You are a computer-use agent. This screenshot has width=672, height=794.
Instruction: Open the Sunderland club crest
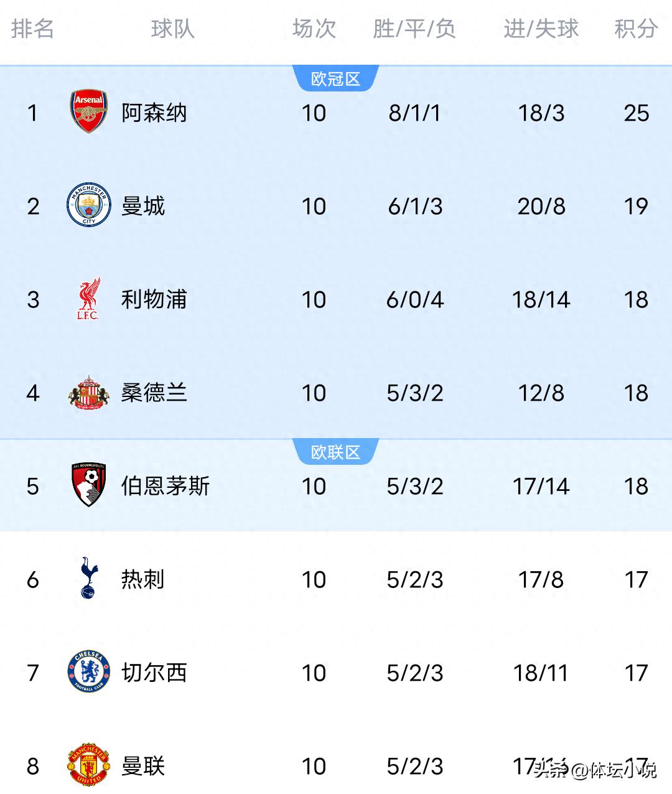[89, 393]
